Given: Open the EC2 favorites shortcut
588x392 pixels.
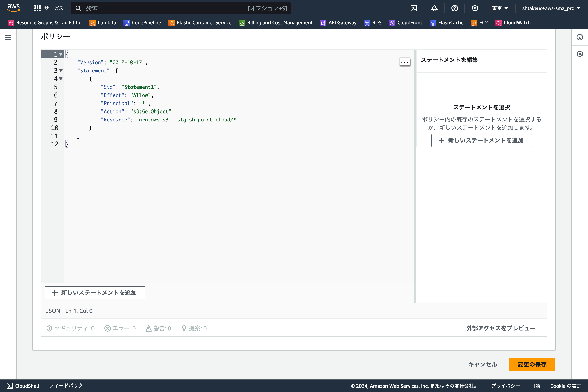Looking at the screenshot, I should tap(479, 22).
